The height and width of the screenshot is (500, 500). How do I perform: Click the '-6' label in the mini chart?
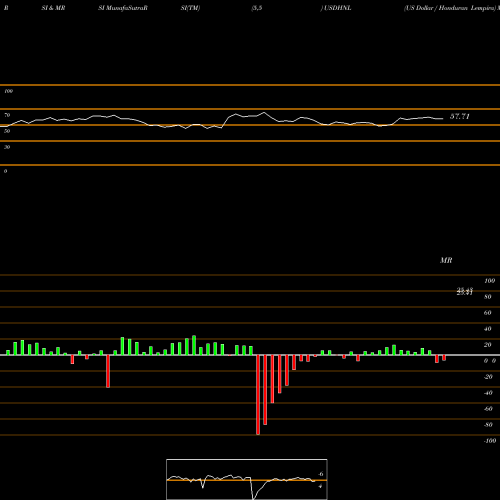320,474
